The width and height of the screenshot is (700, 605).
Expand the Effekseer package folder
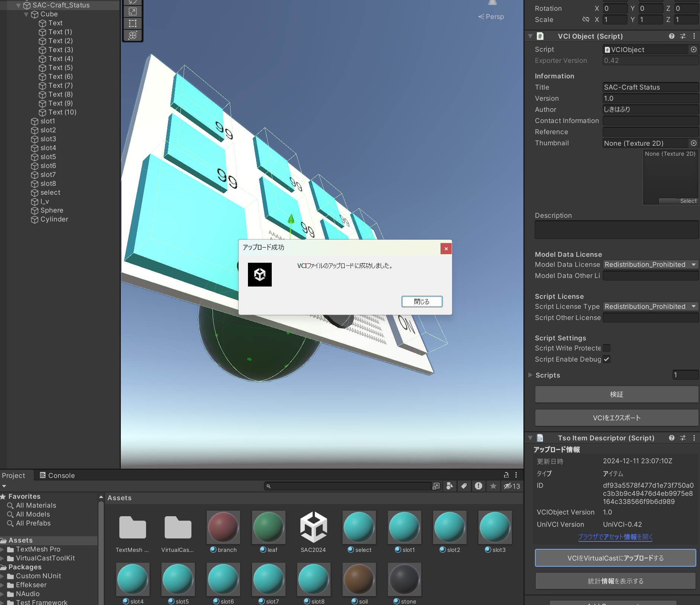click(3, 585)
